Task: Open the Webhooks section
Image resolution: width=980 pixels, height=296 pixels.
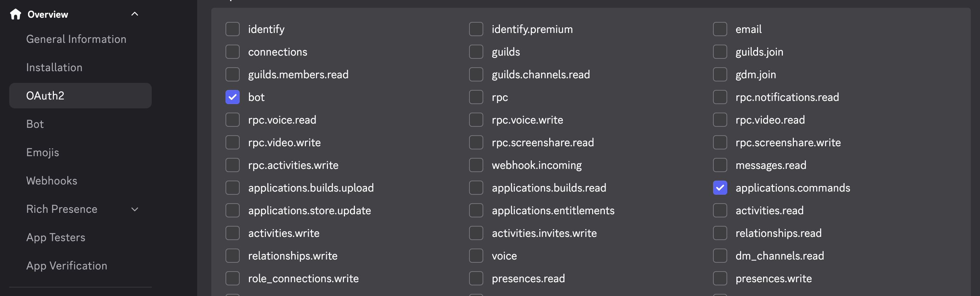Action: [x=51, y=181]
